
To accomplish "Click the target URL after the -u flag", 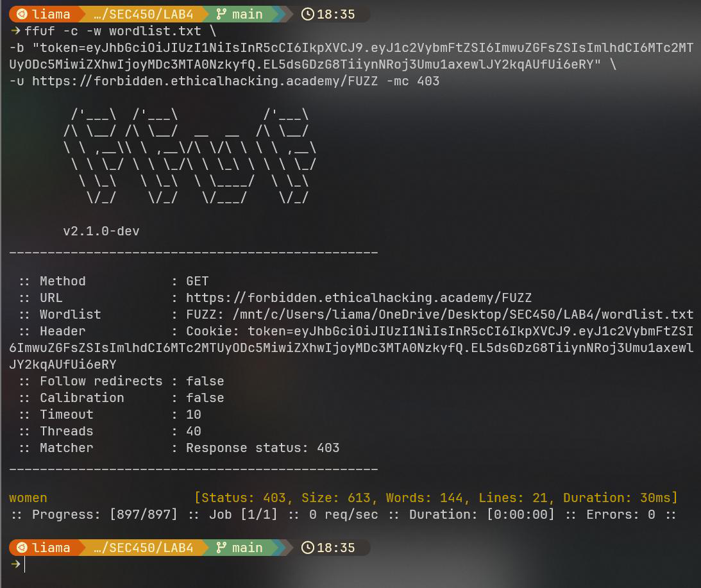I will (205, 81).
